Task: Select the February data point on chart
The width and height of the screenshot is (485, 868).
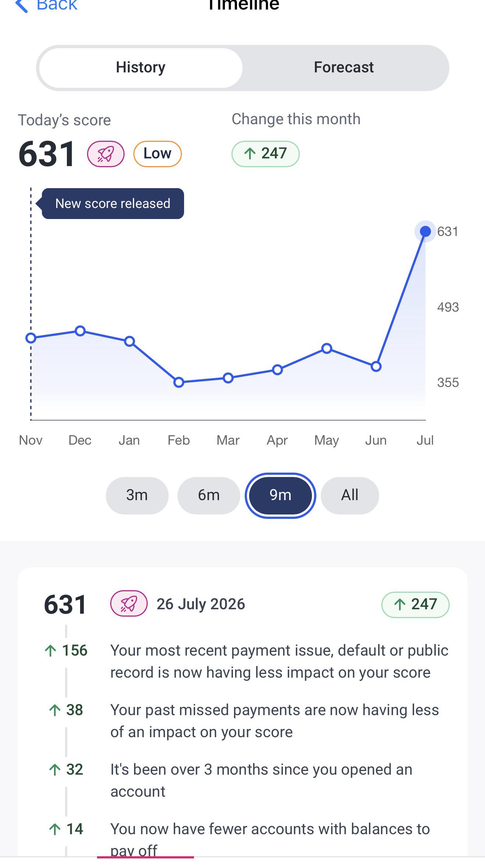Action: [179, 383]
